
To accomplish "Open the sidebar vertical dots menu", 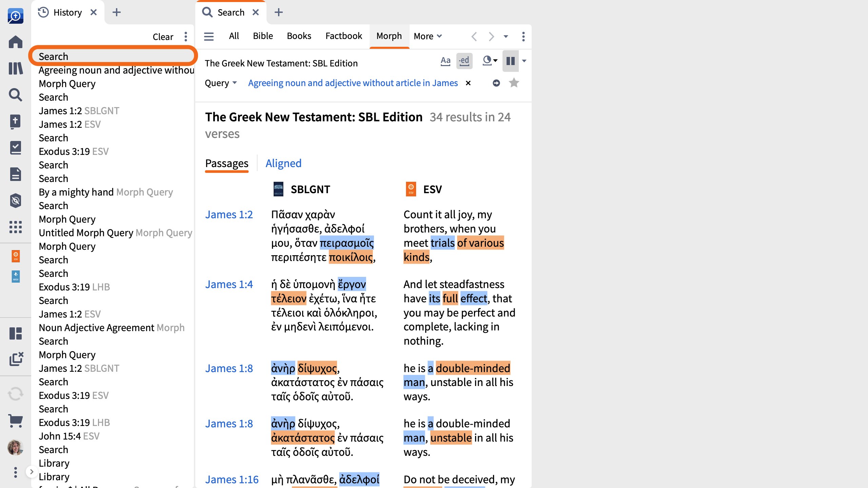I will click(x=16, y=472).
